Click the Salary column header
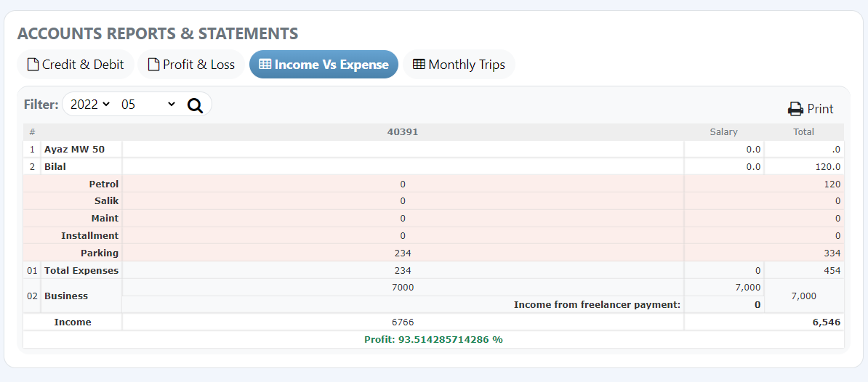This screenshot has height=382, width=868. coord(723,132)
